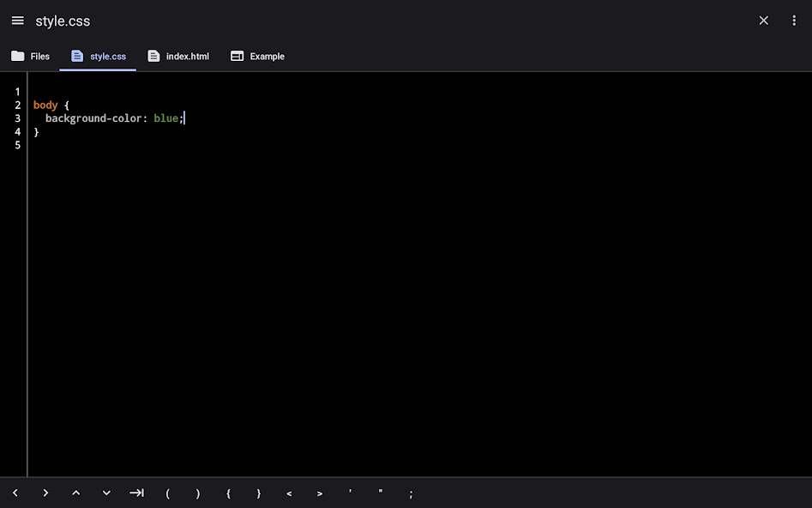Move cursor right with arrow key

(45, 493)
